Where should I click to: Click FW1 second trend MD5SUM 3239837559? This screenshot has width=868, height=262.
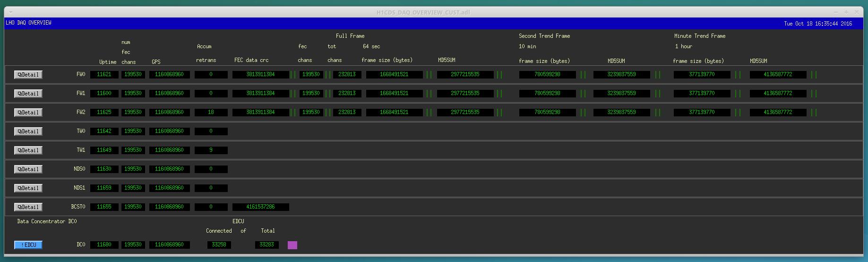622,94
